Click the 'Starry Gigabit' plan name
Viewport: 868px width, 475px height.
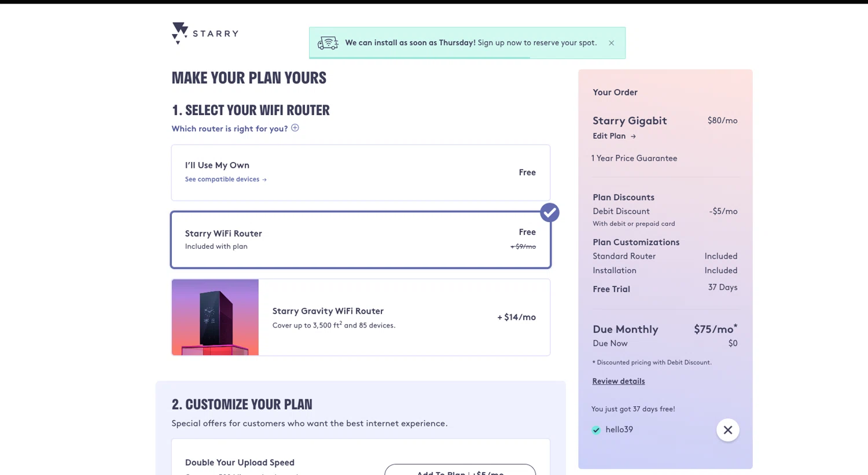pyautogui.click(x=630, y=120)
